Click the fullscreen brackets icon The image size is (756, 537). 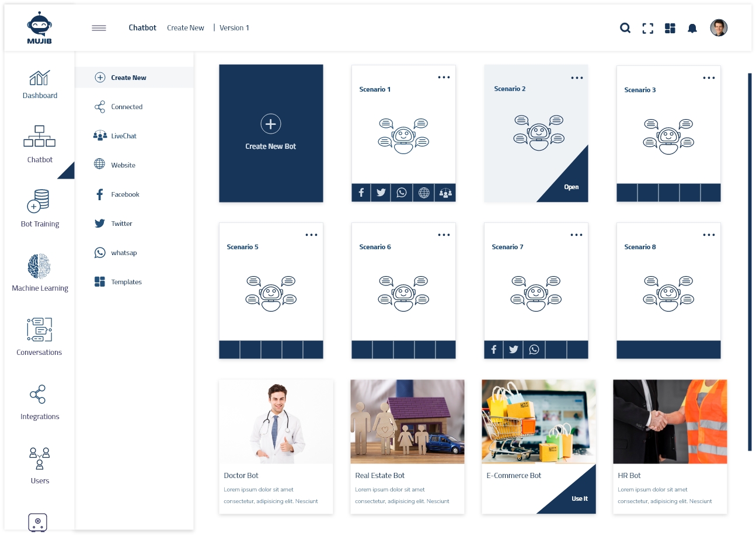[x=647, y=28]
